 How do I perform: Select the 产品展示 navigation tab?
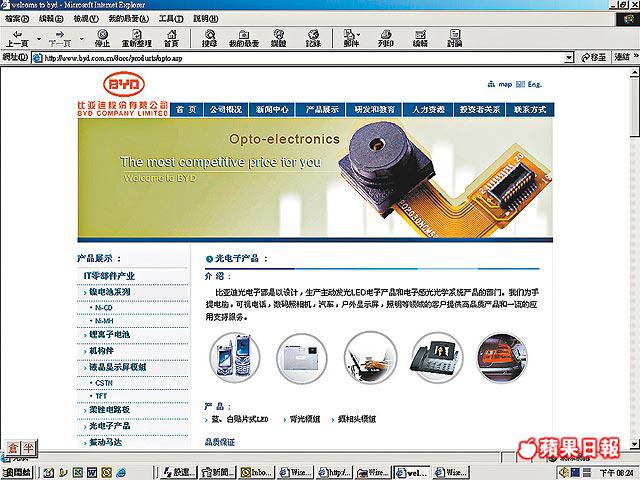click(323, 109)
